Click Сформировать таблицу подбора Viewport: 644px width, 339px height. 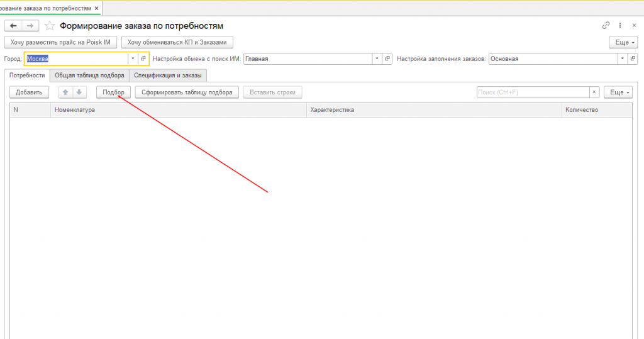pyautogui.click(x=187, y=92)
